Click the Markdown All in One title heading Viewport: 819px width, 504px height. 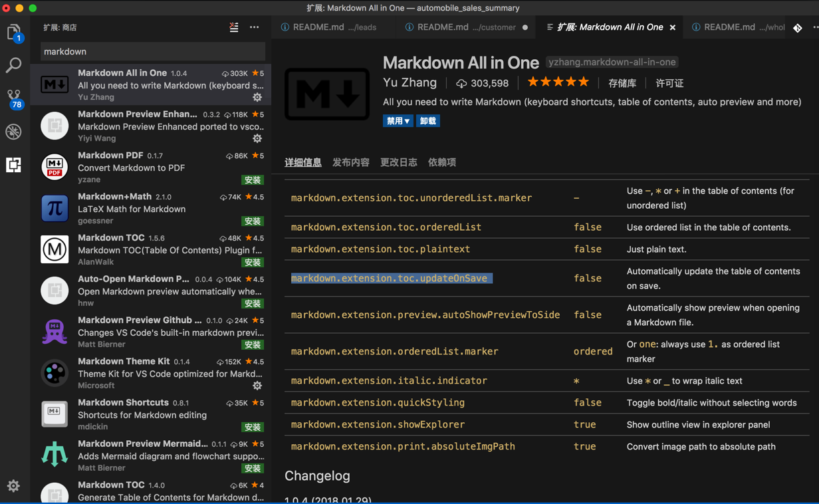(x=461, y=63)
